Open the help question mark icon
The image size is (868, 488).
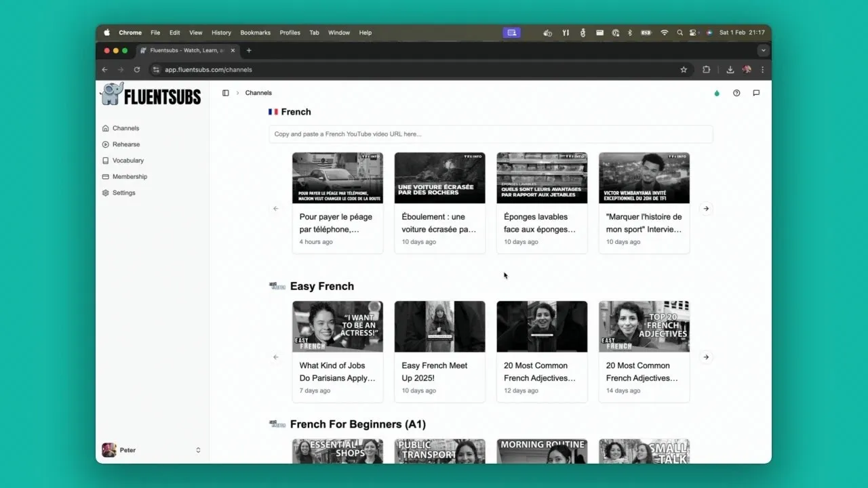click(x=736, y=93)
